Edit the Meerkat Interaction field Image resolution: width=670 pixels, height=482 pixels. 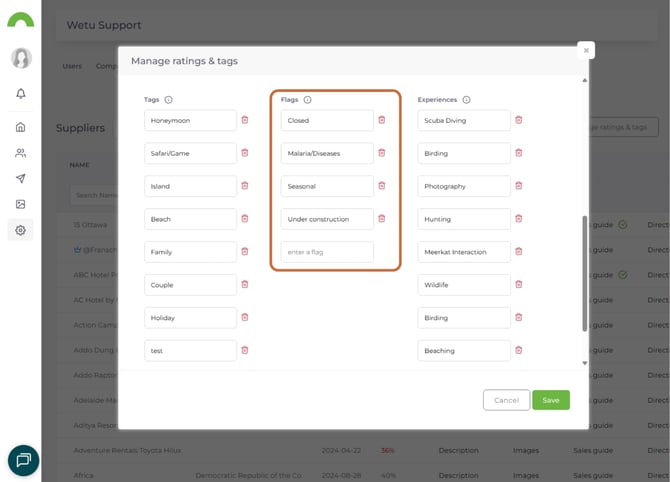(x=464, y=252)
